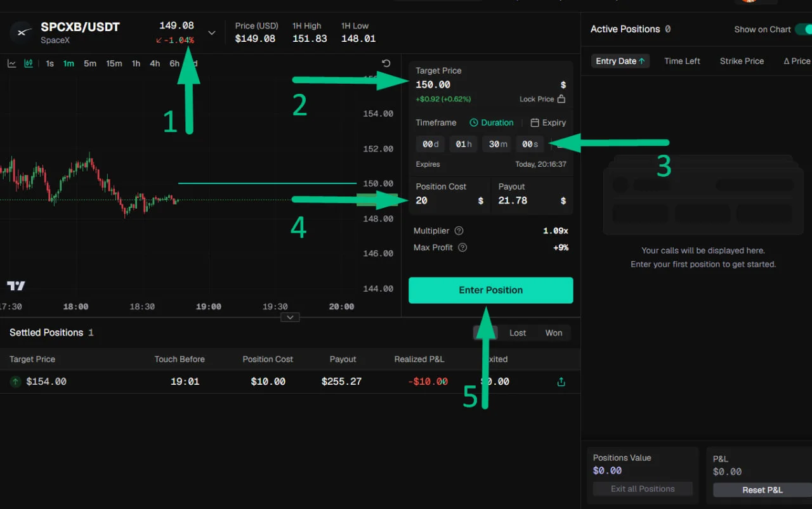Expand the SPCXB/USDT pair selector chevron
Viewport: 812px width, 509px height.
coord(212,33)
